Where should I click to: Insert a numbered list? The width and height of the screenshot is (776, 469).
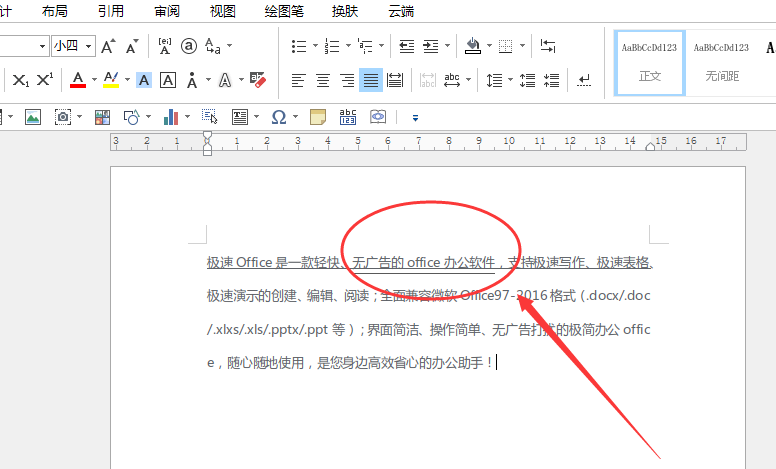332,47
